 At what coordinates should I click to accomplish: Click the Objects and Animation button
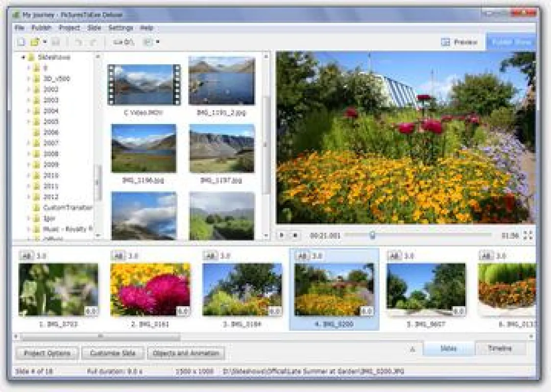click(186, 353)
